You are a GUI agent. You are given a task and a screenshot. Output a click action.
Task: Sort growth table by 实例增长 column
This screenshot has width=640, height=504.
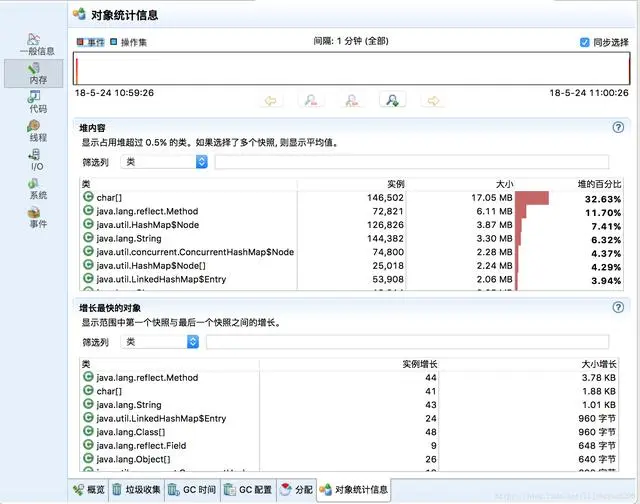pyautogui.click(x=349, y=364)
